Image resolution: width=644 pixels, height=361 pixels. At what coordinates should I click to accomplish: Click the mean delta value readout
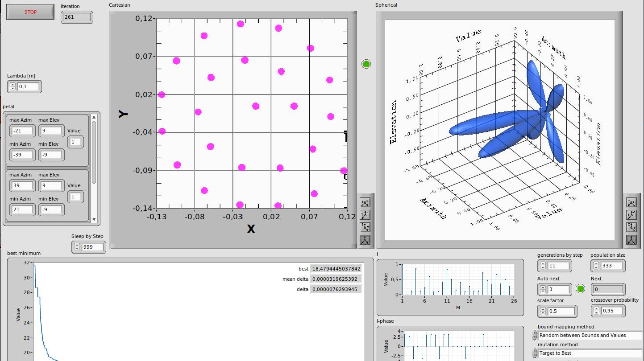click(x=336, y=279)
